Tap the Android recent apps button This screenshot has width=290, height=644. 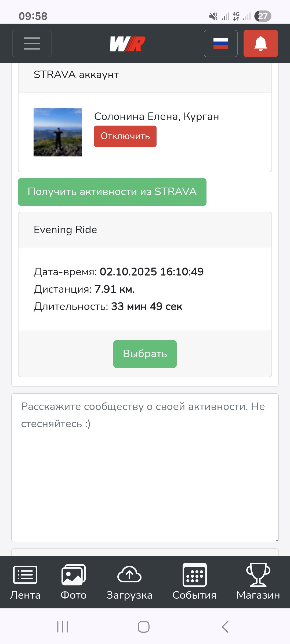click(63, 627)
